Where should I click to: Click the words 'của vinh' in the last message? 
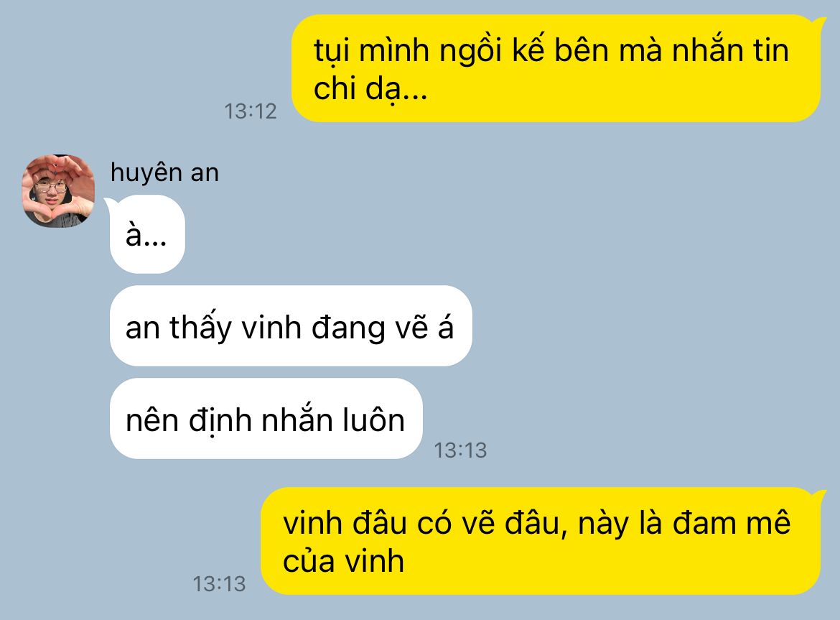click(x=343, y=561)
